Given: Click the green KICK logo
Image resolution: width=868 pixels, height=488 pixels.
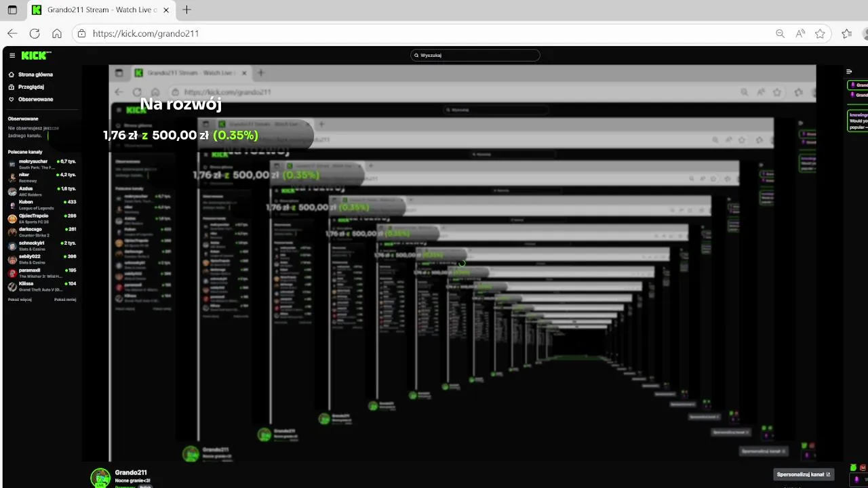Looking at the screenshot, I should point(35,56).
